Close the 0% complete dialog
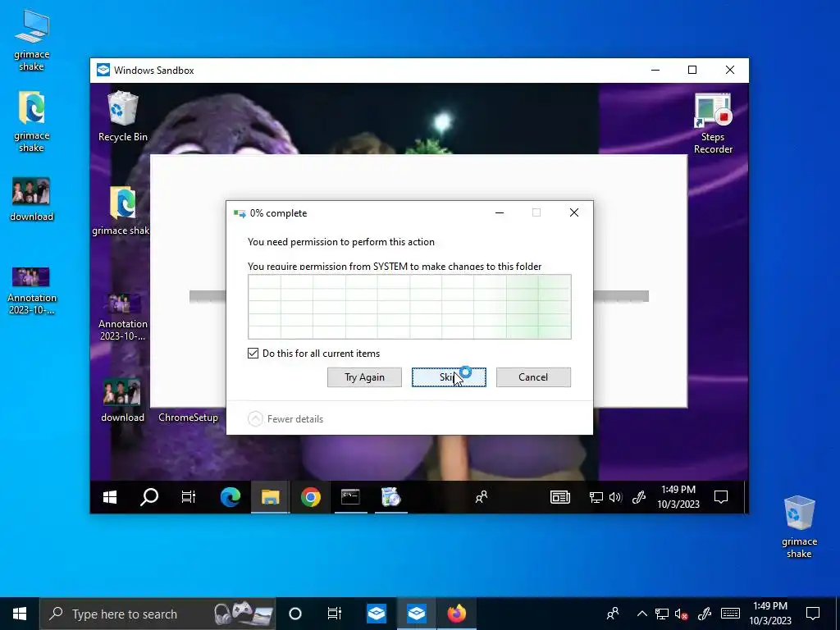840x630 pixels. (x=573, y=212)
